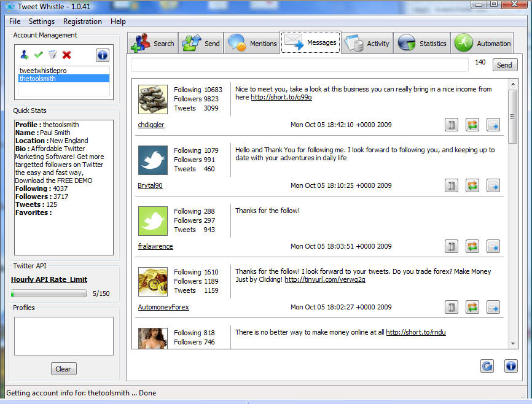This screenshot has width=532, height=404.
Task: Retweet the Brytal90 message
Action: 472,185
